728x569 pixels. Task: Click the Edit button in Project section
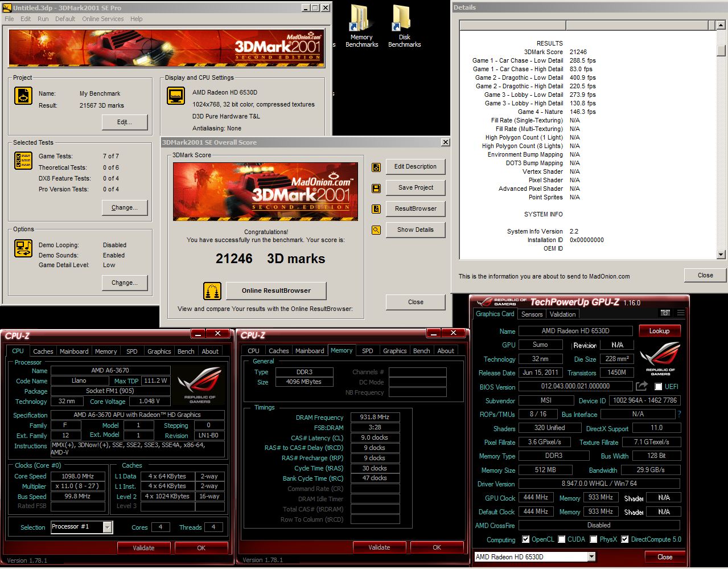[x=125, y=122]
